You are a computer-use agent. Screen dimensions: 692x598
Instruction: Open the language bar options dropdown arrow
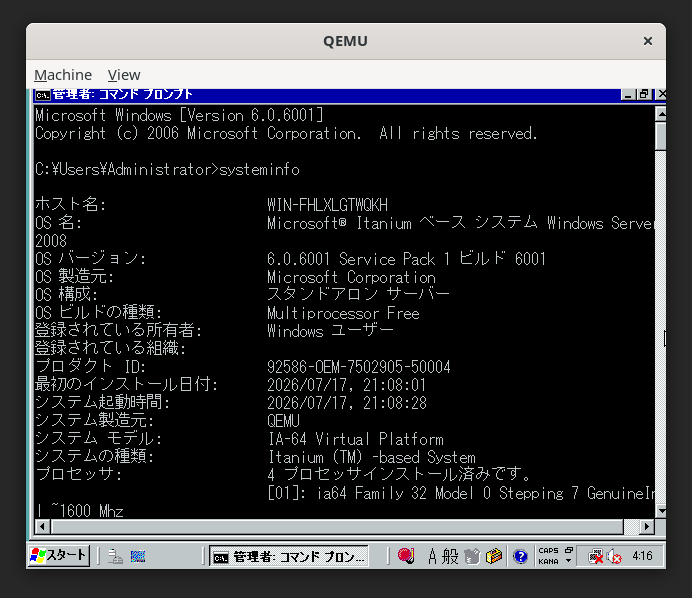pyautogui.click(x=568, y=561)
